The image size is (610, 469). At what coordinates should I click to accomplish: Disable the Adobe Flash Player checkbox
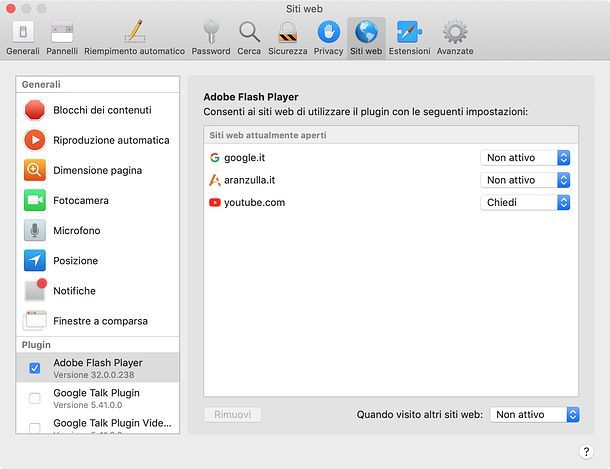(35, 368)
